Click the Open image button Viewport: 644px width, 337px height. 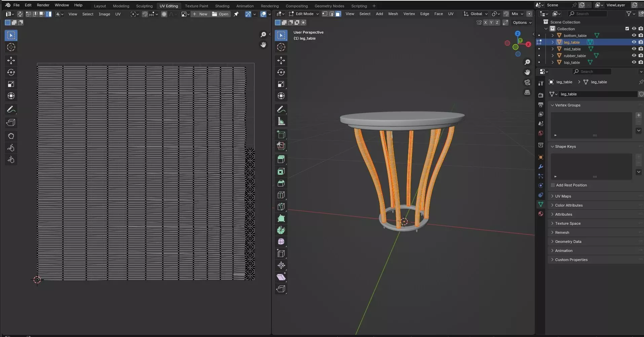tap(220, 14)
